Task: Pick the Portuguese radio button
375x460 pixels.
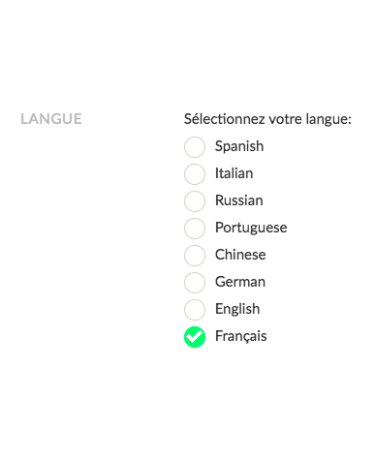Action: point(194,228)
